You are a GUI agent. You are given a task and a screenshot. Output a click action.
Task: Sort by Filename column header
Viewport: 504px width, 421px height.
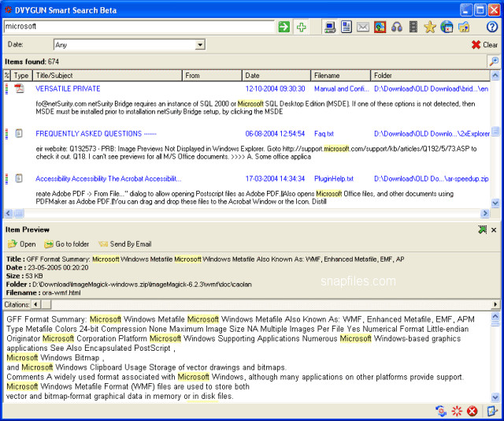click(x=341, y=76)
